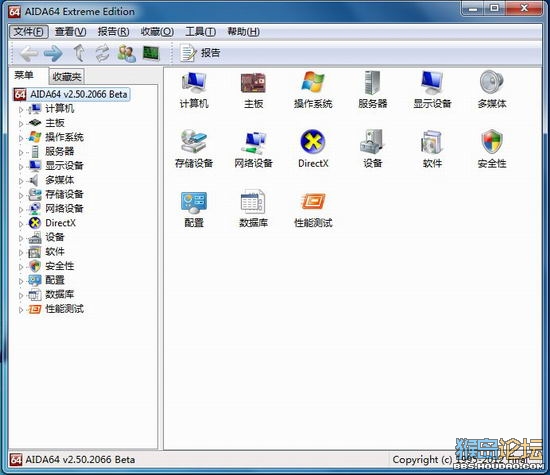Image resolution: width=550 pixels, height=475 pixels.
Task: Expand the 计算机 tree node arrow
Action: tap(21, 110)
